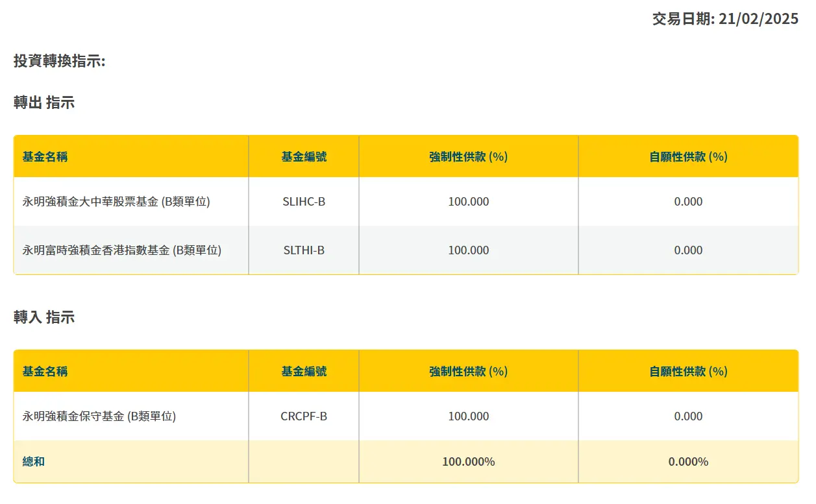Select the 投資轉換指示 heading

[x=59, y=61]
